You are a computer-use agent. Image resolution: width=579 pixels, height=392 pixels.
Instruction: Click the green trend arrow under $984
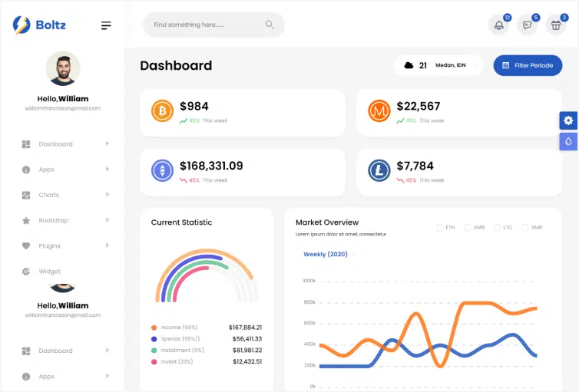click(x=184, y=120)
